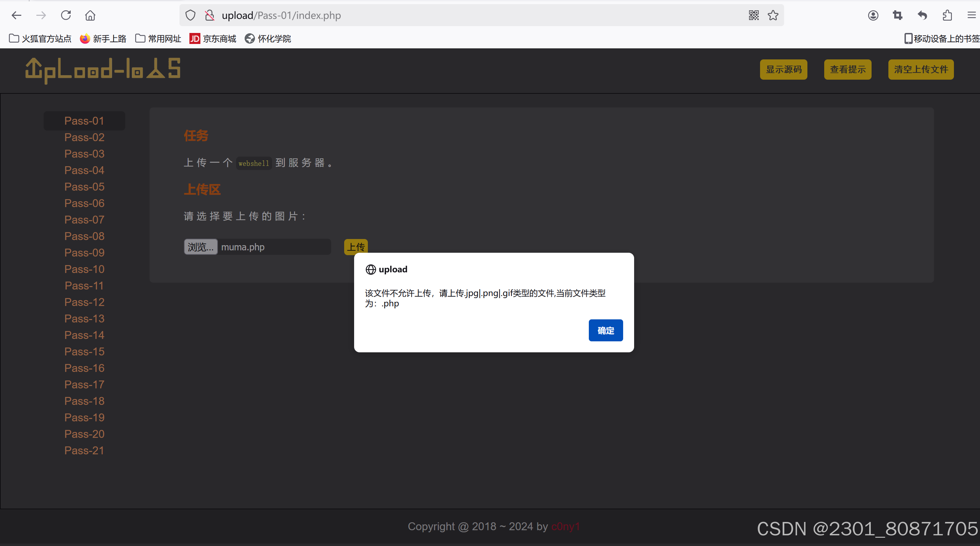Reload the page with the refresh icon

pos(66,15)
